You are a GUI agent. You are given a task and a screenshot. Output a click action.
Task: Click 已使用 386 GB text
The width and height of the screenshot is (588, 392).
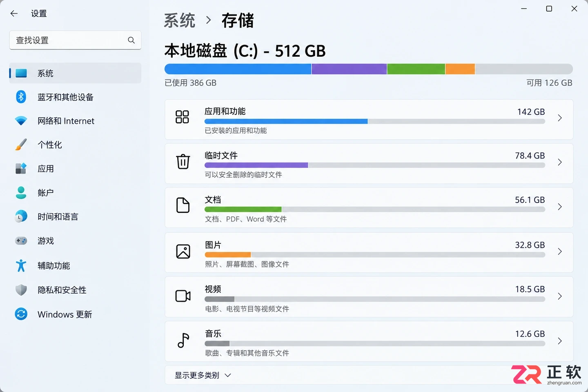(x=190, y=83)
